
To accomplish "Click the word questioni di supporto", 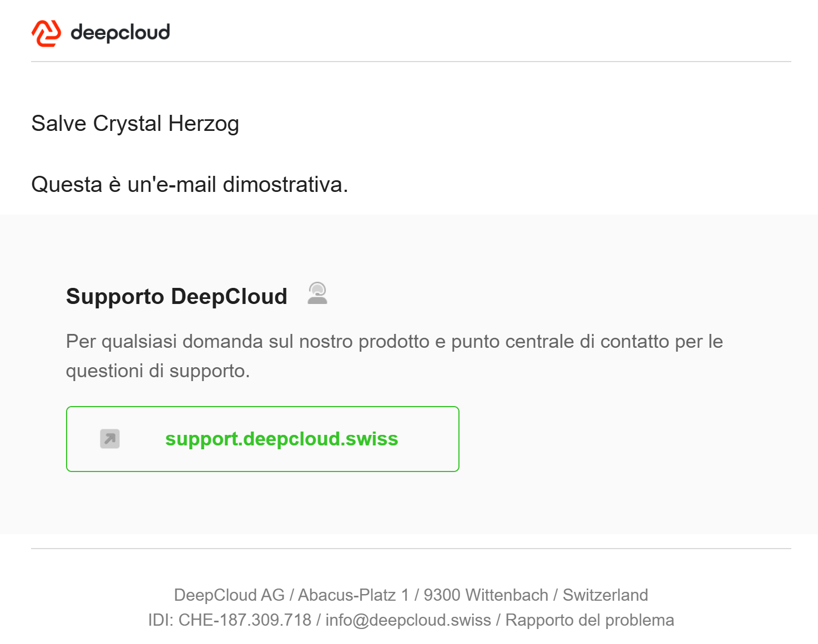I will point(158,371).
